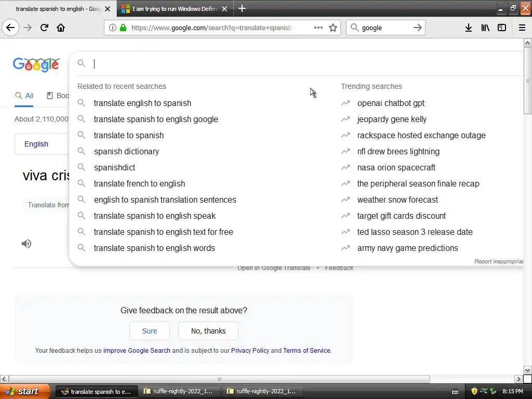The height and width of the screenshot is (399, 532).
Task: Click the horizontal scrollbar right arrow
Action: pos(518,379)
